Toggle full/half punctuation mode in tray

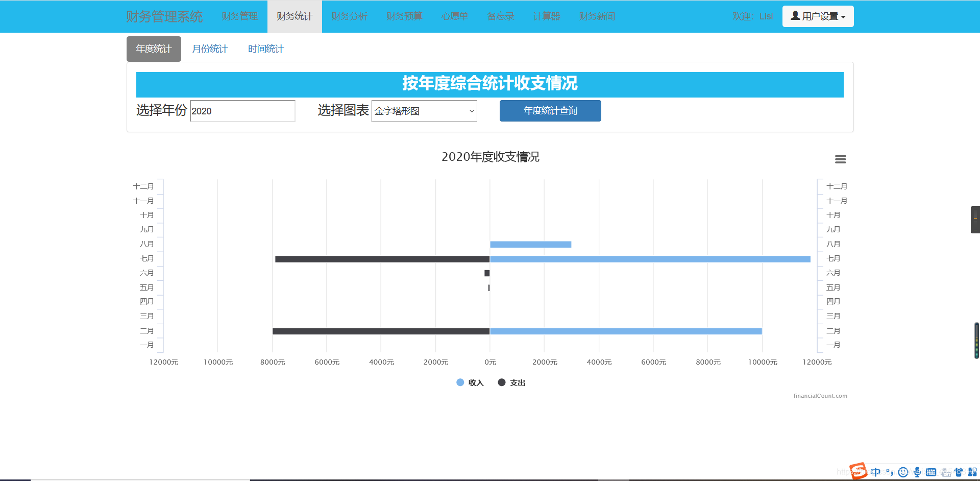[x=890, y=472]
